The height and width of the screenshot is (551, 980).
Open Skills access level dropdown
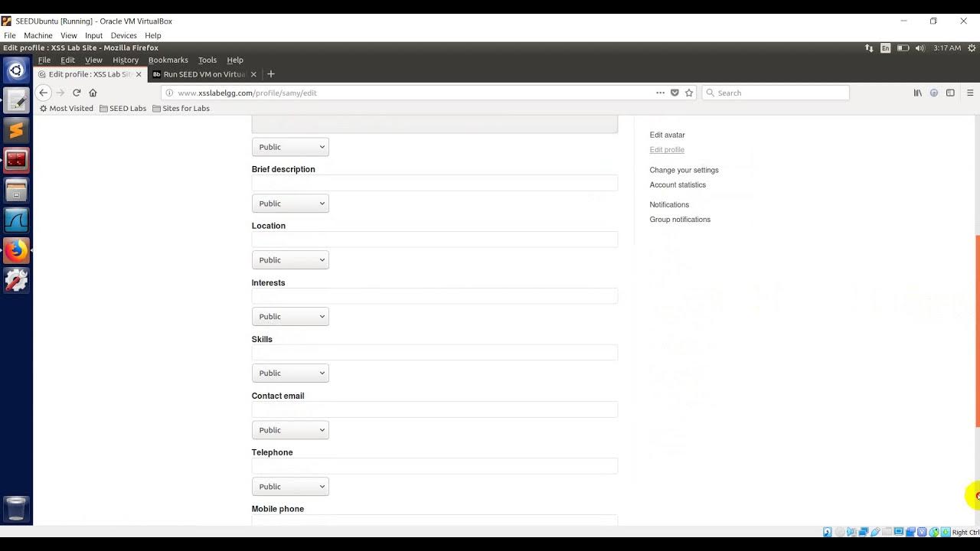290,373
